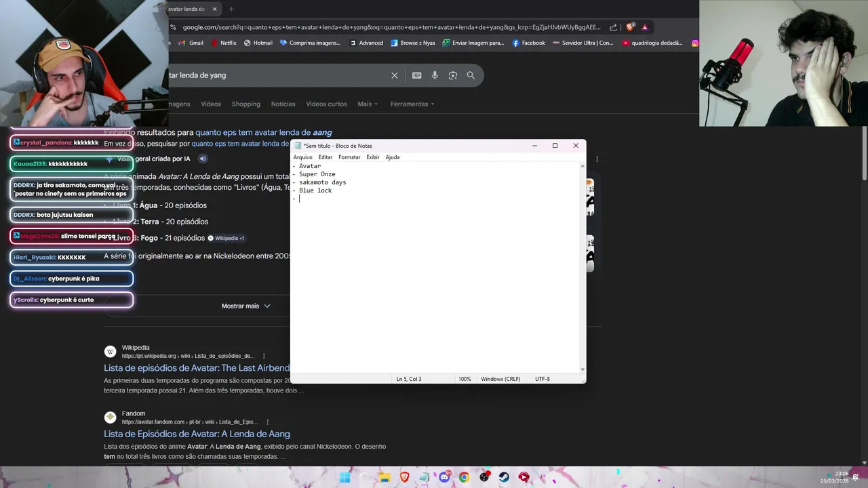The image size is (868, 488).
Task: Open the Comprima imagens bookmark
Action: click(310, 43)
